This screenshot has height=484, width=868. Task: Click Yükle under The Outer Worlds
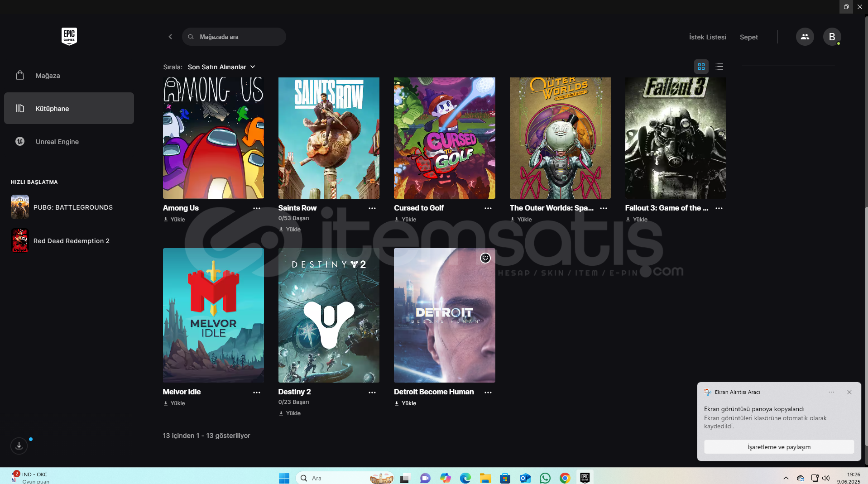pyautogui.click(x=521, y=220)
